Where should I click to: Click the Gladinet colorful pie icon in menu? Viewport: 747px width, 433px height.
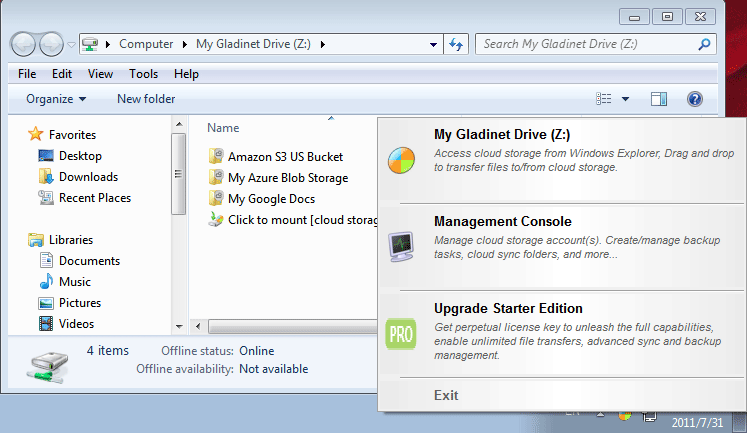401,161
